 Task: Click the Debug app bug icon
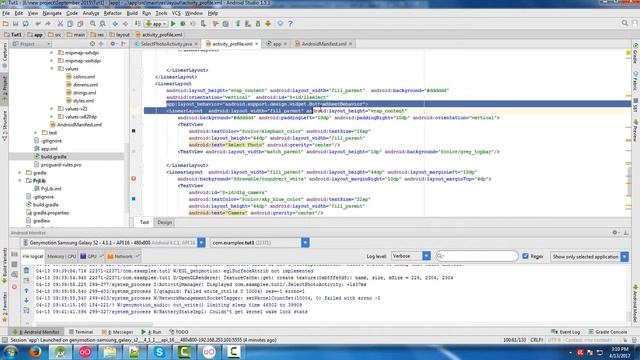point(183,24)
